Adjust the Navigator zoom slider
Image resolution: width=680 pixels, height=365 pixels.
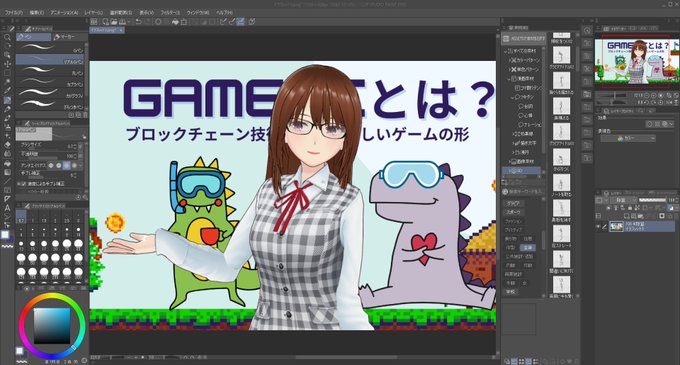611,95
